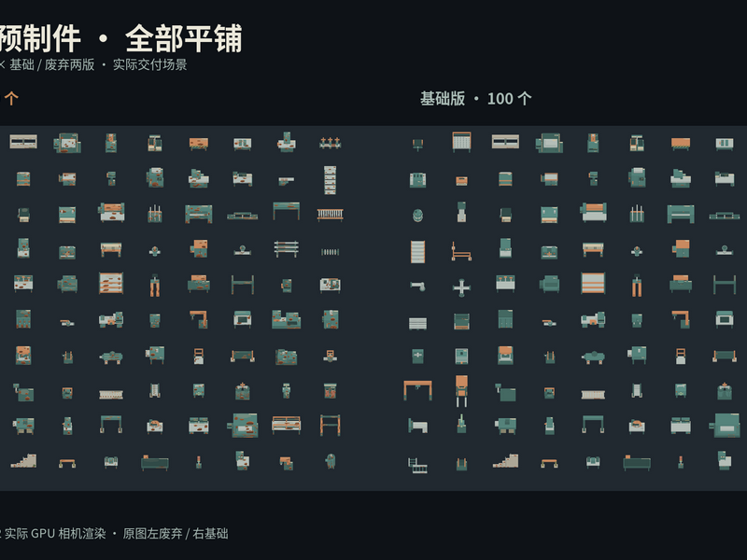Select the orange gantry frame sprite in 基础版
The image size is (747, 560).
[417, 389]
